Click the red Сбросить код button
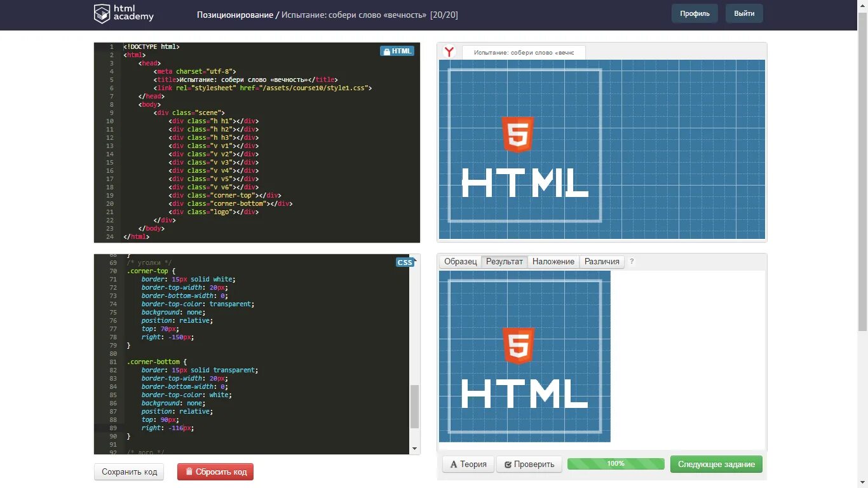The image size is (868, 488). click(215, 472)
